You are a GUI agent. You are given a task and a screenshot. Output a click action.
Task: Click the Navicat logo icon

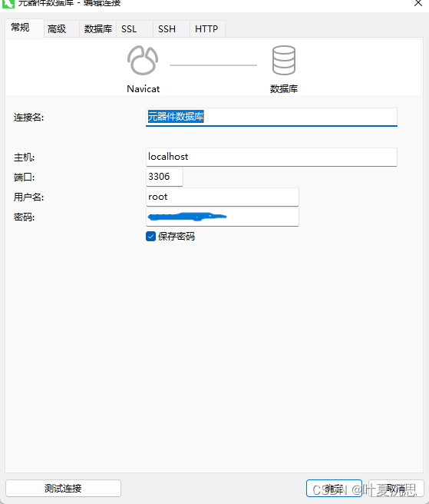pos(143,61)
